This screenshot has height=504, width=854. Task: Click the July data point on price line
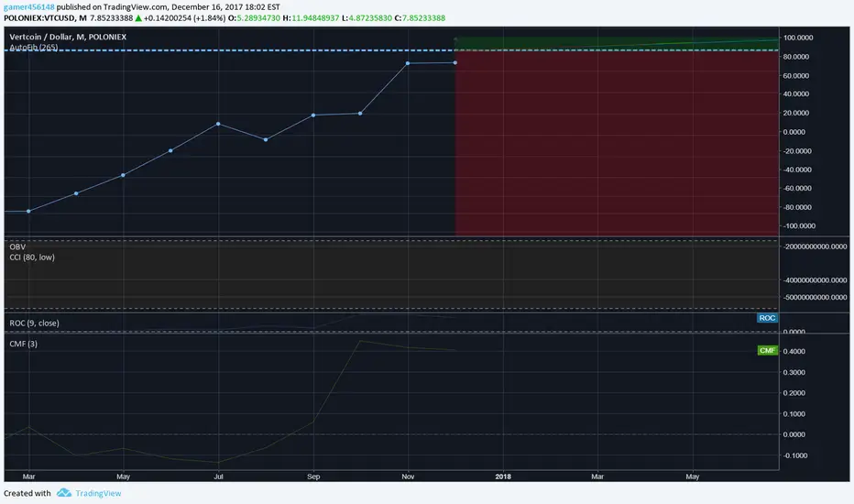coord(218,124)
